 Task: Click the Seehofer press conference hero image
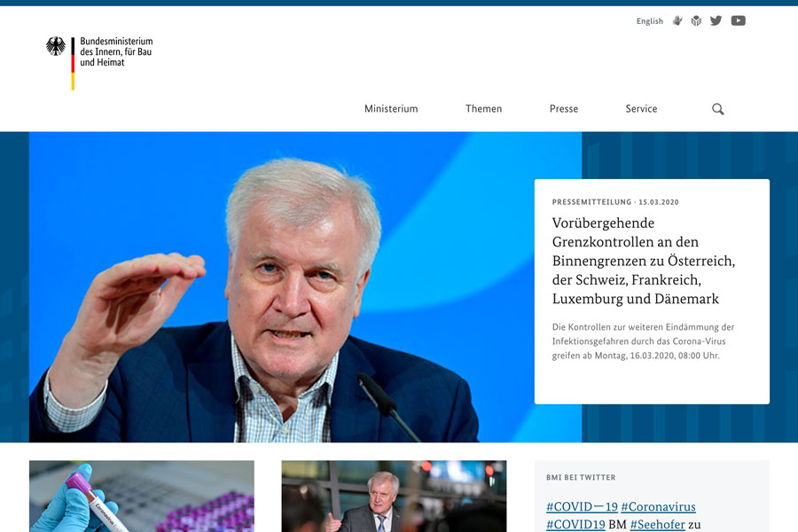point(281,287)
